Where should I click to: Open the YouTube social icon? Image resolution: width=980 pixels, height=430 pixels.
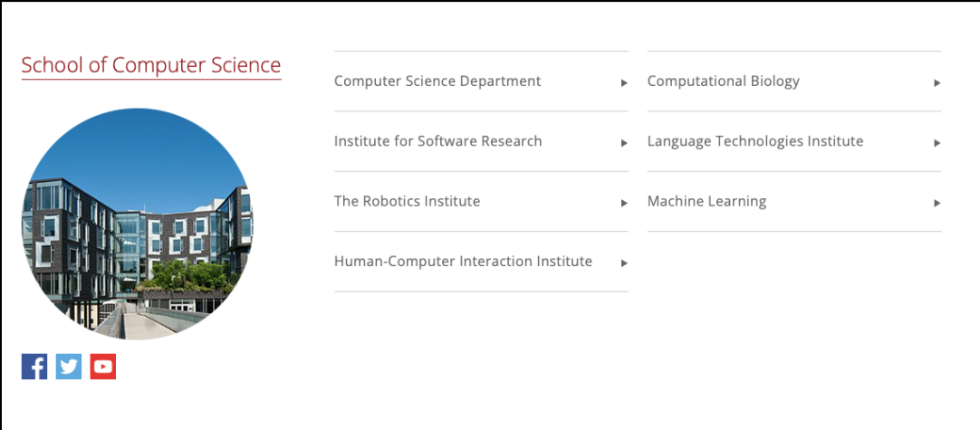coord(103,367)
